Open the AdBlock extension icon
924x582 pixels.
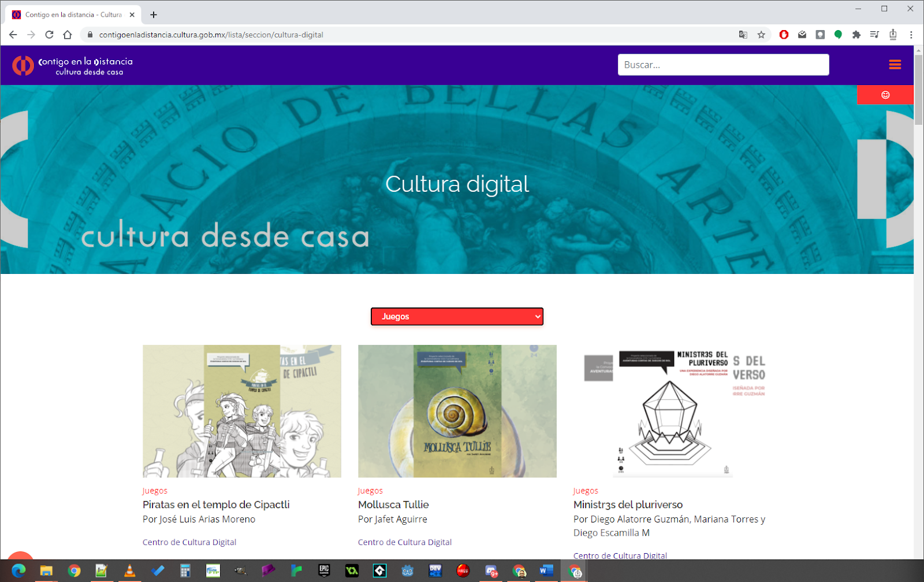[784, 35]
